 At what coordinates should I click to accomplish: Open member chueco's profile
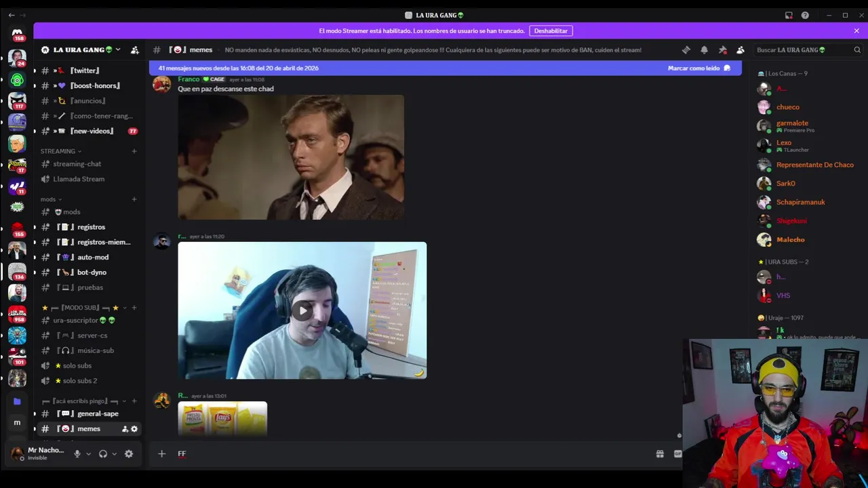coord(788,107)
